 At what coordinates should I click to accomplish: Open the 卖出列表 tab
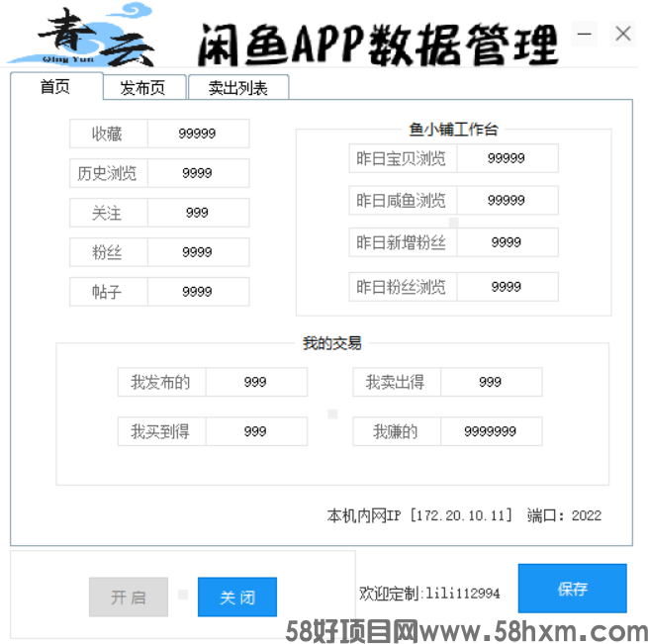(238, 88)
